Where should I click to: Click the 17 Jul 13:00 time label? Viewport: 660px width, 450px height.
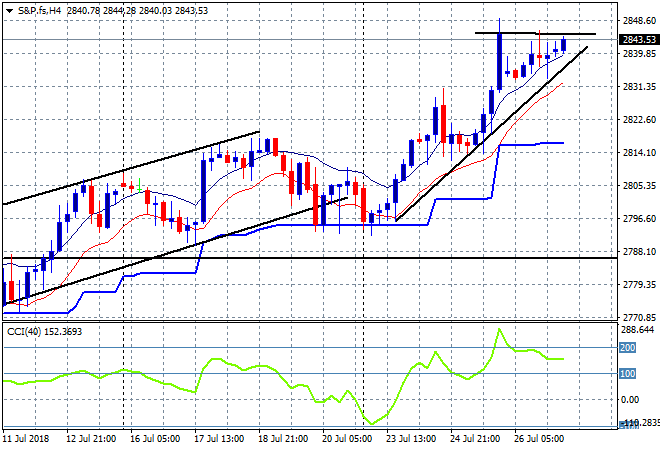click(219, 439)
